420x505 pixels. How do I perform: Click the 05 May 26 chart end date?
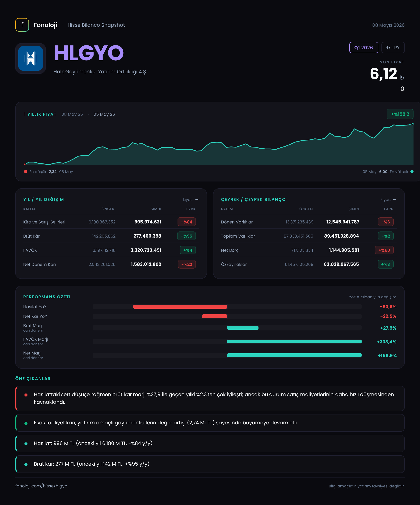104,114
